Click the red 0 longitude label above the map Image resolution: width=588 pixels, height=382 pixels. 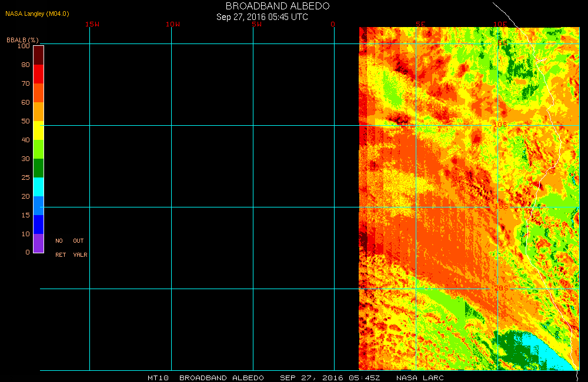[333, 24]
